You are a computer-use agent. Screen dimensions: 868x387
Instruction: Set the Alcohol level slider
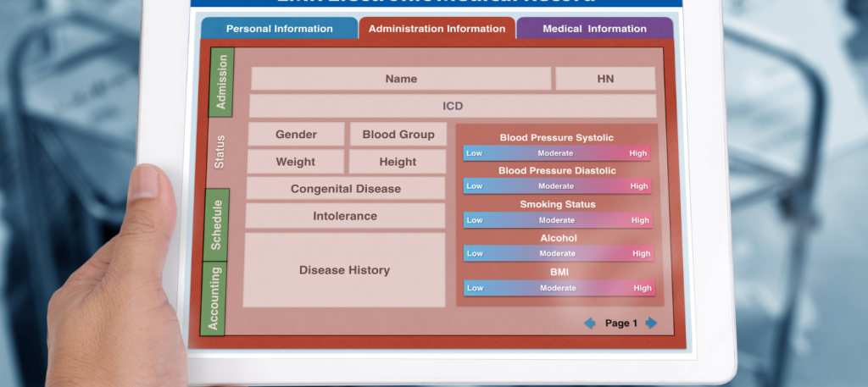(x=558, y=253)
